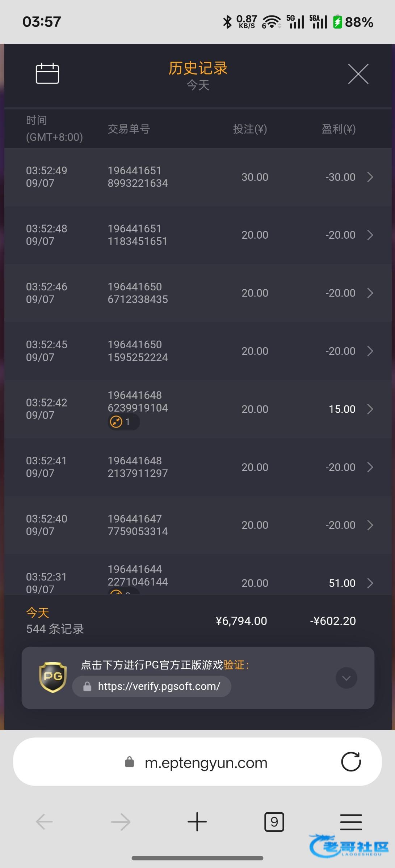The height and width of the screenshot is (868, 395).
Task: Expand details of the 15.00 profit record
Action: [370, 409]
